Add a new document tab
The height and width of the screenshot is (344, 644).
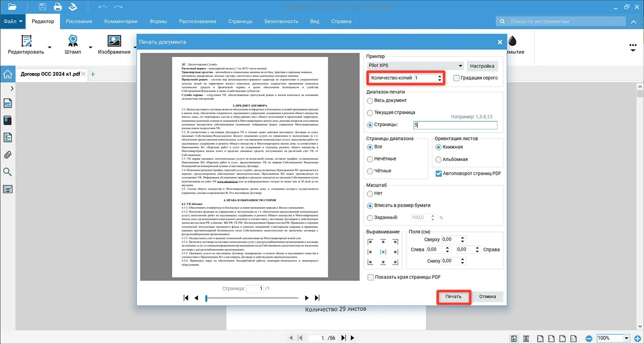93,74
